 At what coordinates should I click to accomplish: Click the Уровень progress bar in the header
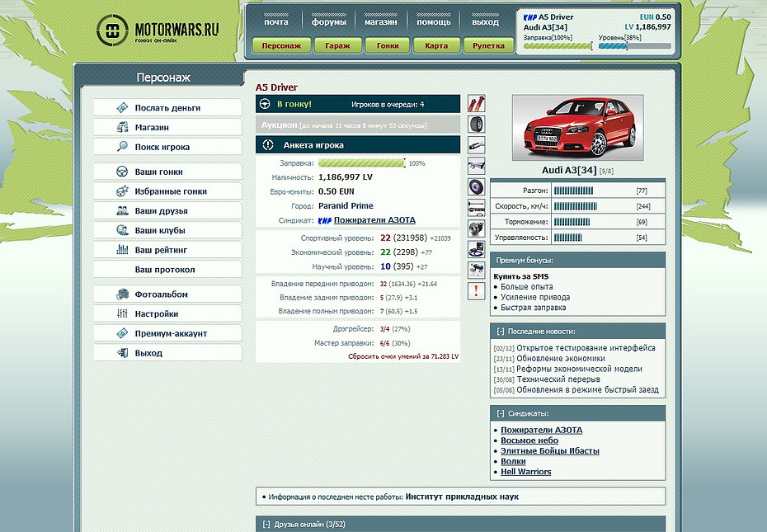tap(635, 46)
